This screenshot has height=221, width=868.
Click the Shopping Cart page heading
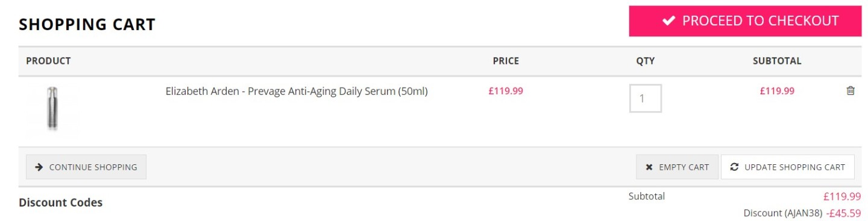pyautogui.click(x=87, y=25)
